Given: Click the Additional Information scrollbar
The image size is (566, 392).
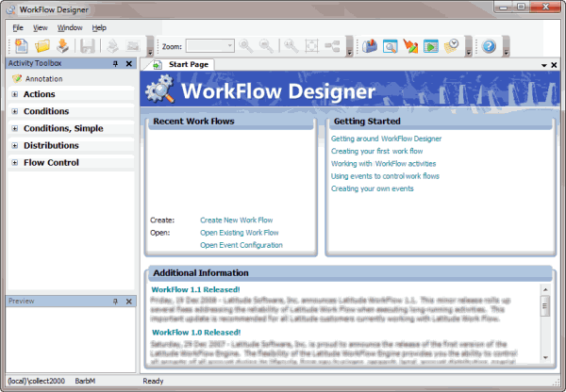Looking at the screenshot, I should coord(544,321).
